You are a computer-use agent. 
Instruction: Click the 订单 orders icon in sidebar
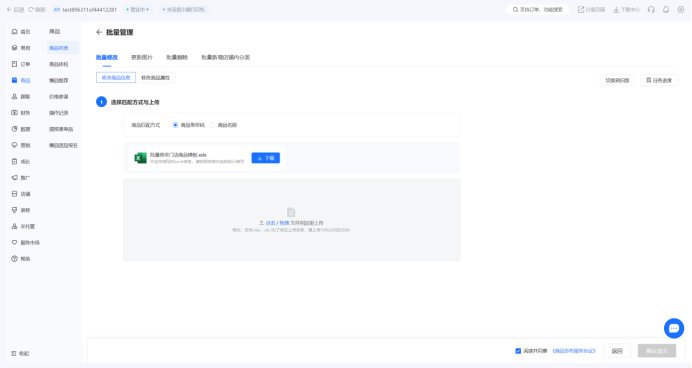click(15, 64)
